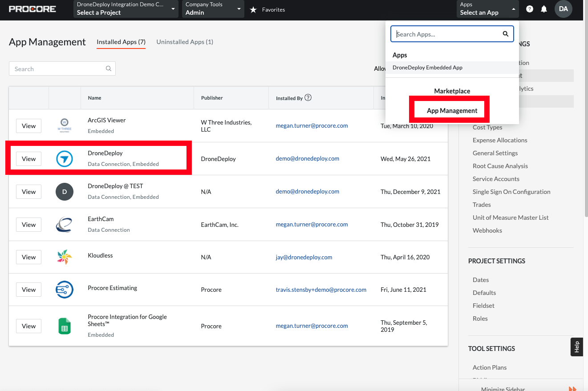The image size is (588, 391).
Task: Click the Minimize Sidebar arrows icon
Action: [573, 388]
